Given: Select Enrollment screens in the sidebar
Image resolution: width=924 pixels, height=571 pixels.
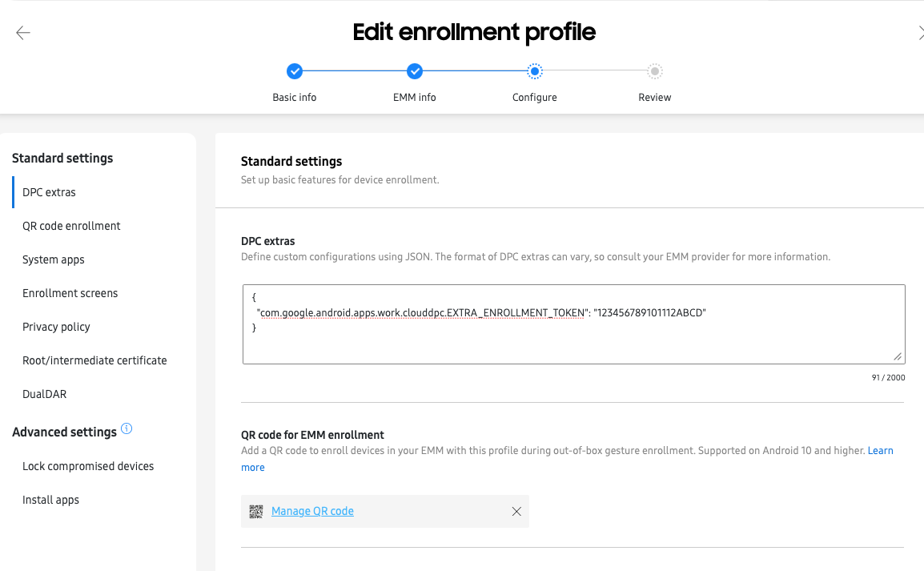Looking at the screenshot, I should pos(70,293).
